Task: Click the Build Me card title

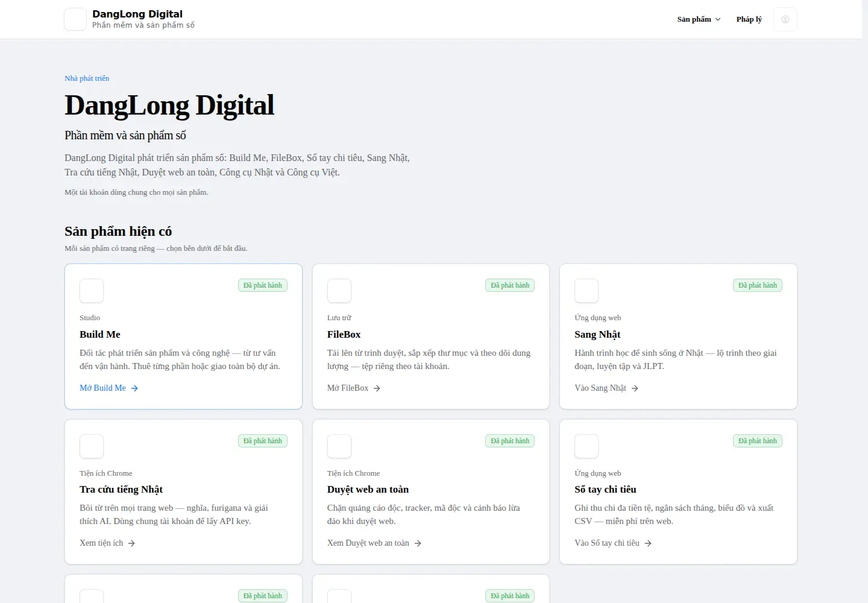Action: pyautogui.click(x=100, y=335)
